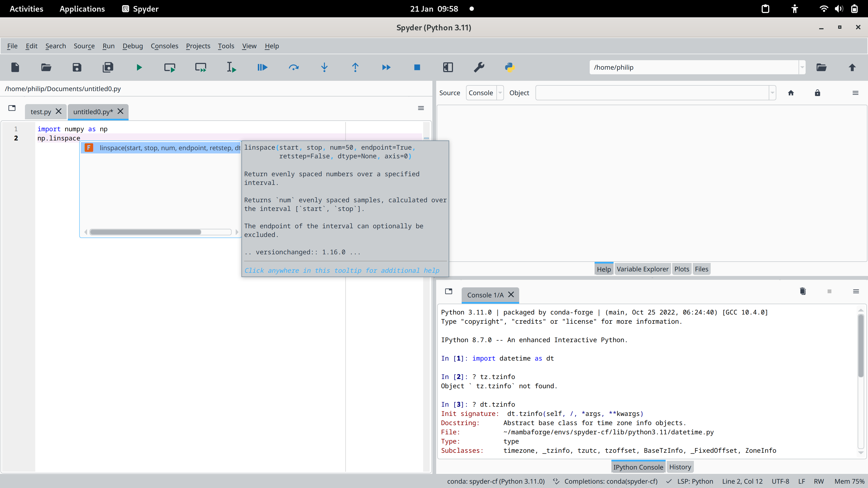Click the Save all files icon

coord(108,67)
